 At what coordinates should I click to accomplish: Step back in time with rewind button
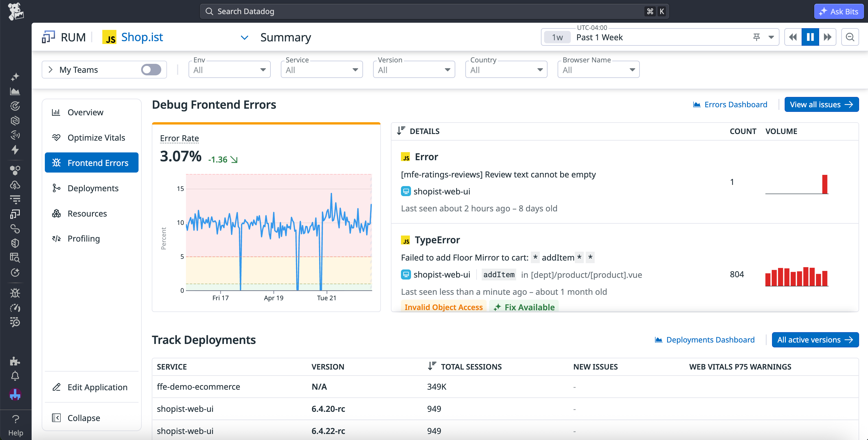(793, 37)
